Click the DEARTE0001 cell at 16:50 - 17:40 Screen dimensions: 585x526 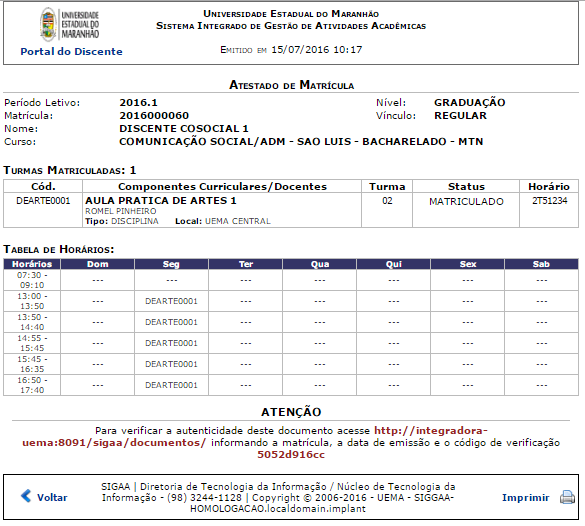[171, 385]
